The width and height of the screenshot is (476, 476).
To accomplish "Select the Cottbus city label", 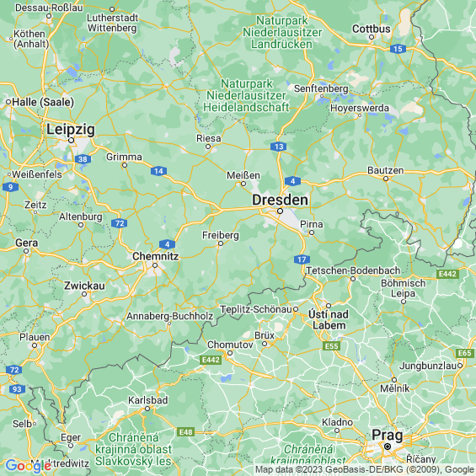I will (x=372, y=29).
